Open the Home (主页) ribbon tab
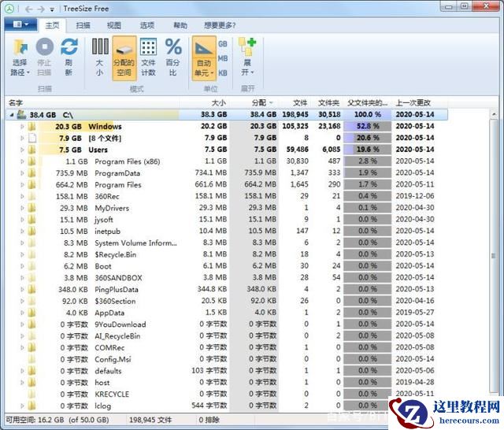This screenshot has height=430, width=504. tap(52, 25)
